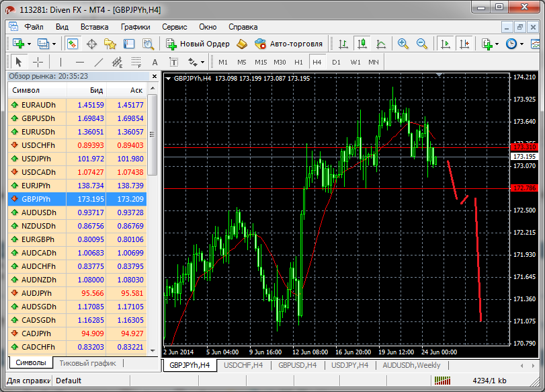Zoom in on the chart
The height and width of the screenshot is (392, 545).
pos(403,44)
